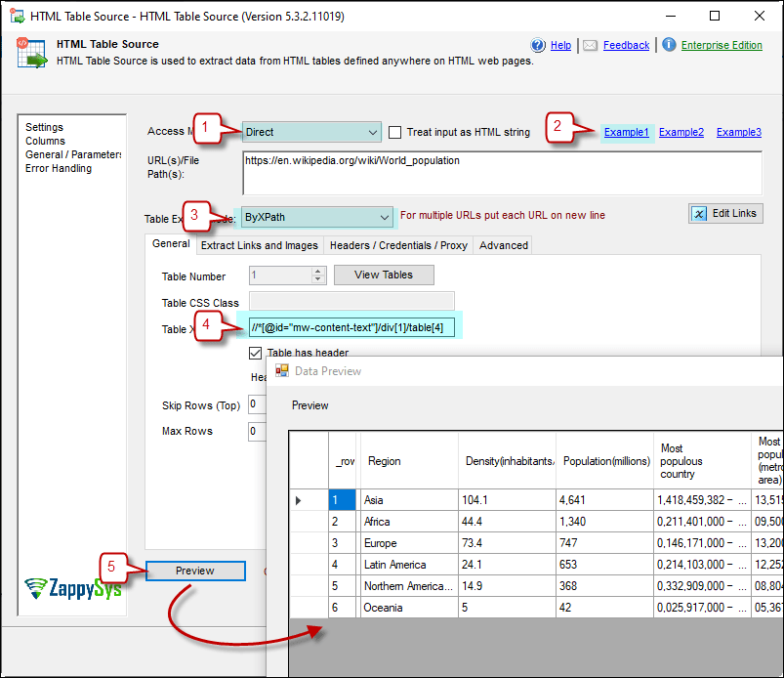784x678 pixels.
Task: Click the View Tables button
Action: pos(384,275)
